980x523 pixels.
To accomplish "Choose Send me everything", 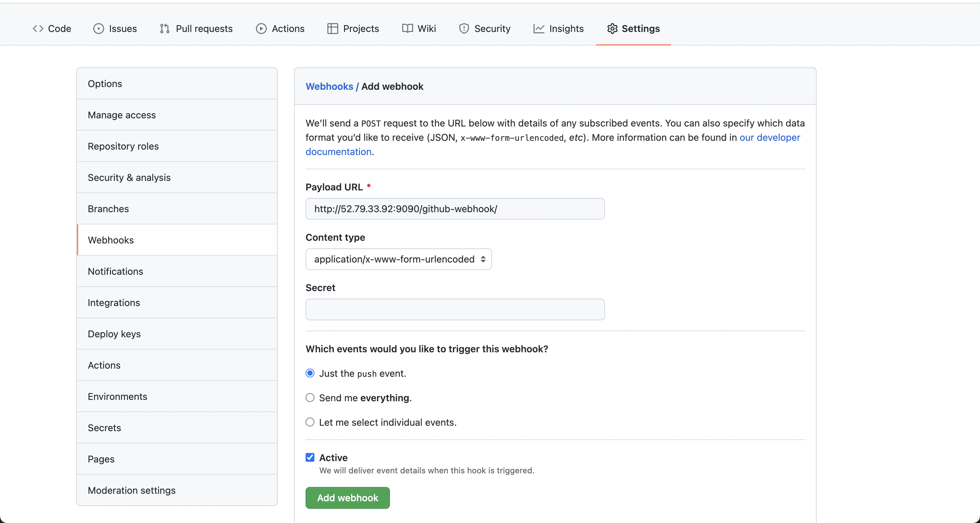I will pyautogui.click(x=310, y=398).
